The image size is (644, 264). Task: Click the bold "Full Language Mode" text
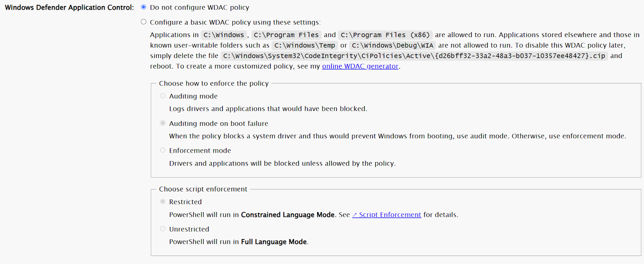click(x=274, y=242)
